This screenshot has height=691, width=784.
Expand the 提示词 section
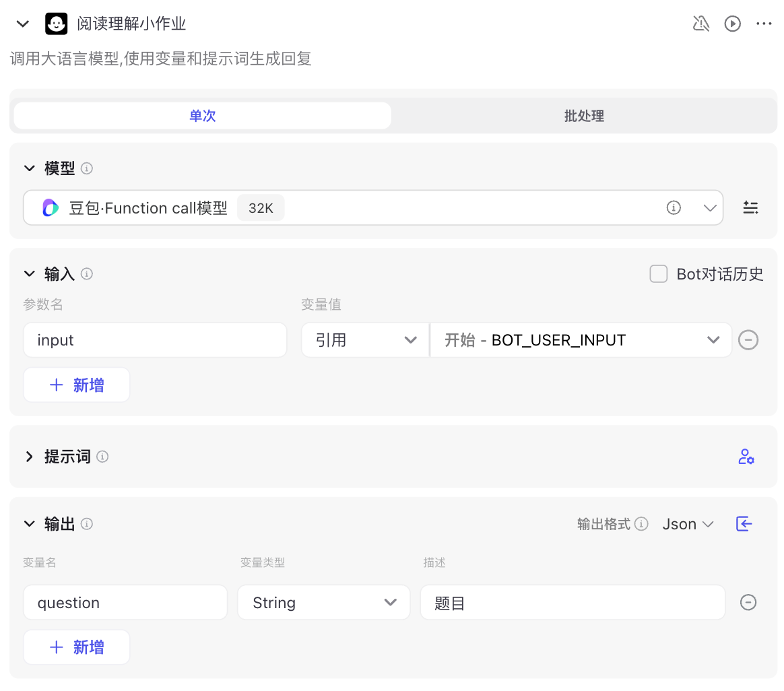(30, 457)
